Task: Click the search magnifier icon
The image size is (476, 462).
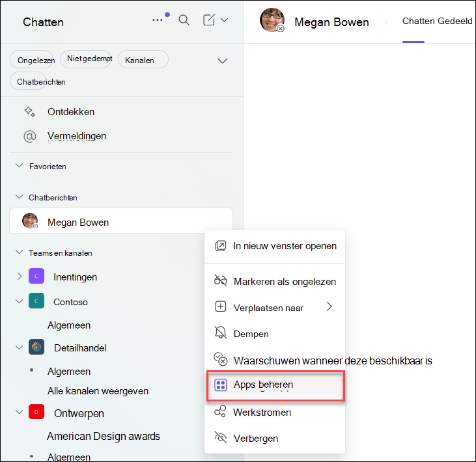Action: (184, 20)
